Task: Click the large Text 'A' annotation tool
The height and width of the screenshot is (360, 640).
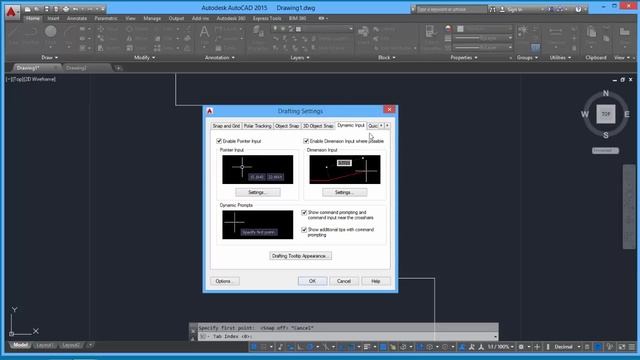Action: point(204,32)
